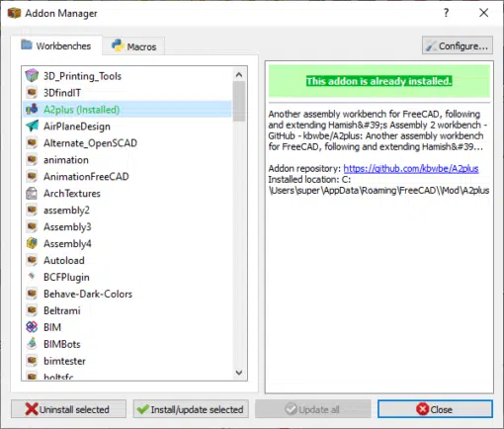Select the AirPlaneDesign paper plane icon

[x=32, y=127]
